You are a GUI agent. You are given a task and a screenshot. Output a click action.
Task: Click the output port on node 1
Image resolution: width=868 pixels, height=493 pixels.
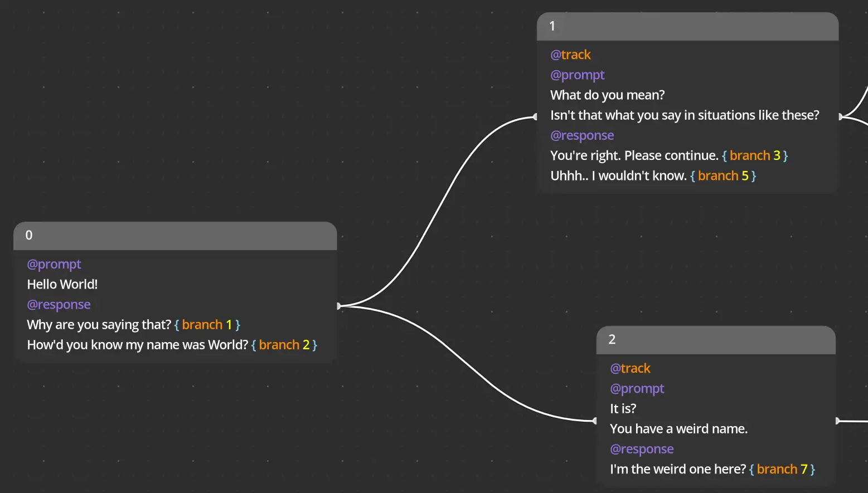pos(841,117)
